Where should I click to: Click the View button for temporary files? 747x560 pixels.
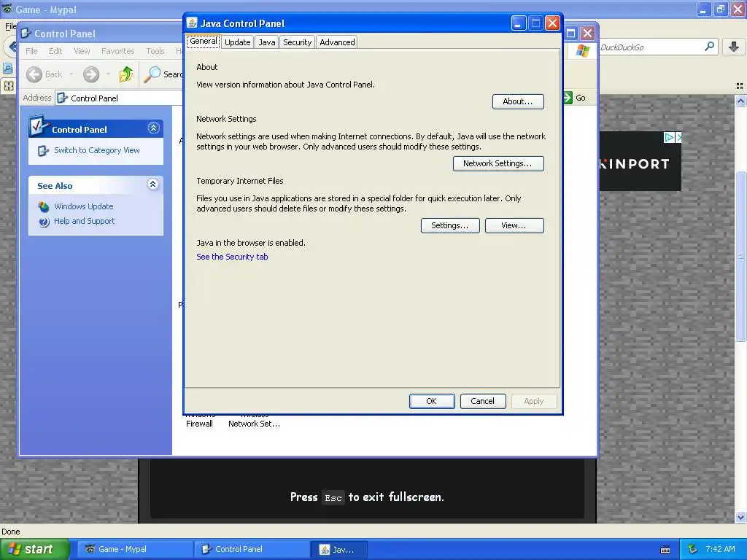tap(514, 226)
